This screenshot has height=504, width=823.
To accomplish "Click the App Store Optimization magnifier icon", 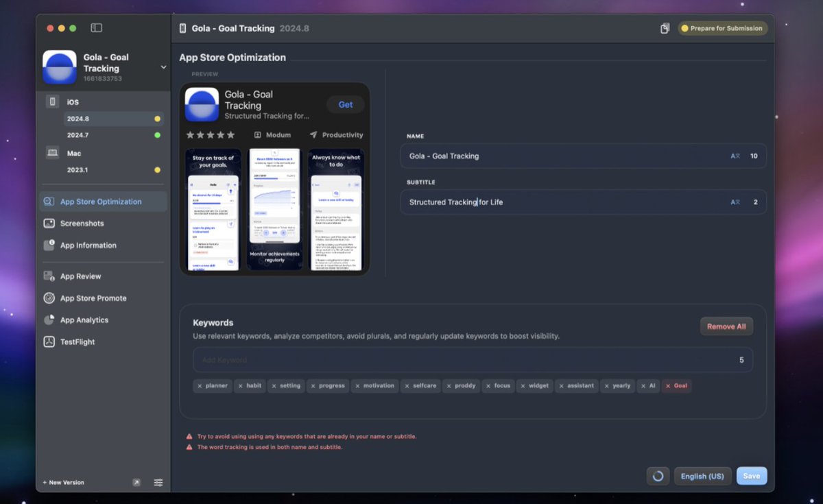I will (49, 202).
